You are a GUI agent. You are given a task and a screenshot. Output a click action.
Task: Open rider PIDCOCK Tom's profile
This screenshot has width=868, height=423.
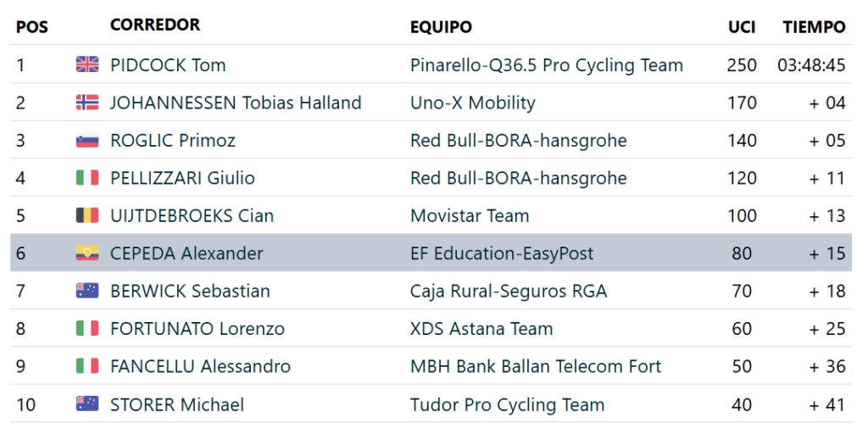click(168, 65)
